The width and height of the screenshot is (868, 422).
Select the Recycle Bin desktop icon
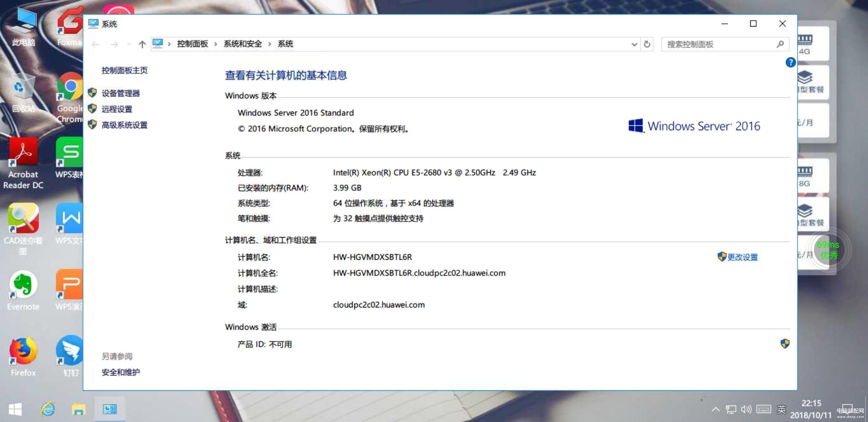coord(23,93)
